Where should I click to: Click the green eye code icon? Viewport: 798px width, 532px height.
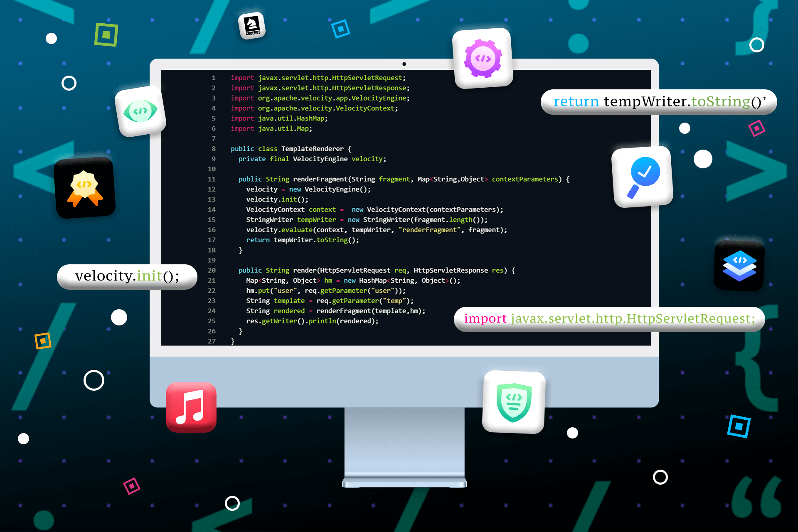pos(140,111)
